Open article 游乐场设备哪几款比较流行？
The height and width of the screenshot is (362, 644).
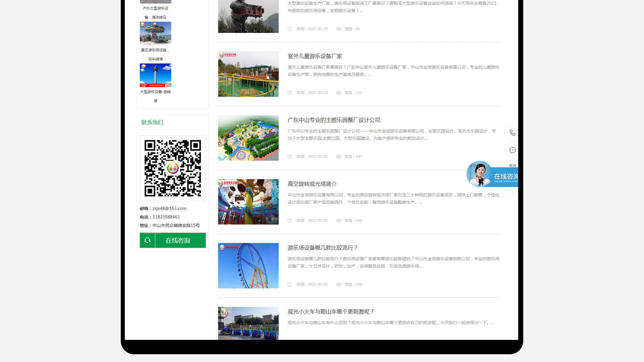tap(323, 248)
